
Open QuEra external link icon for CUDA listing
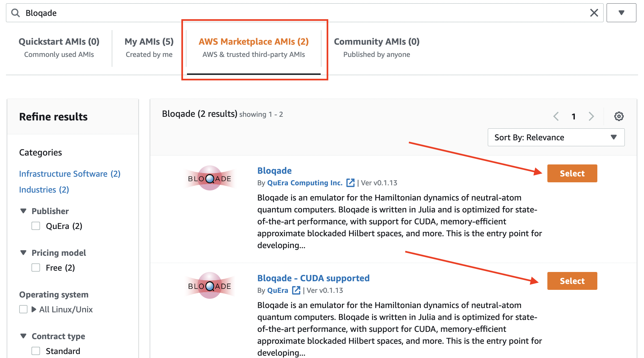pyautogui.click(x=296, y=290)
